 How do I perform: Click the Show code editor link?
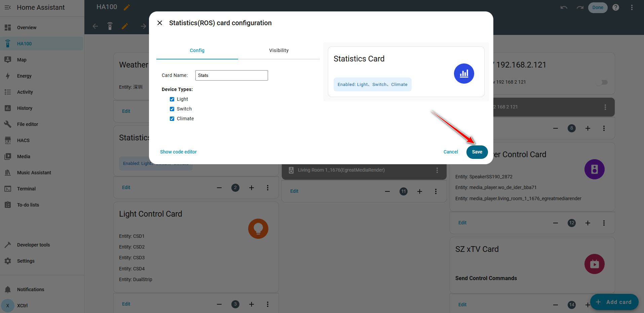(178, 152)
